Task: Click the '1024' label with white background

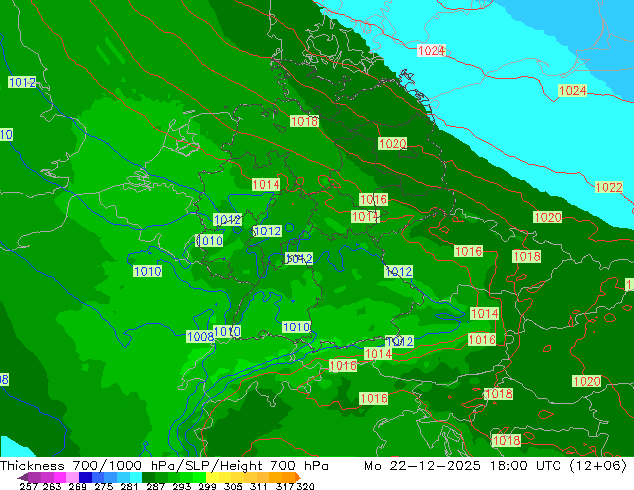Action: coord(431,51)
